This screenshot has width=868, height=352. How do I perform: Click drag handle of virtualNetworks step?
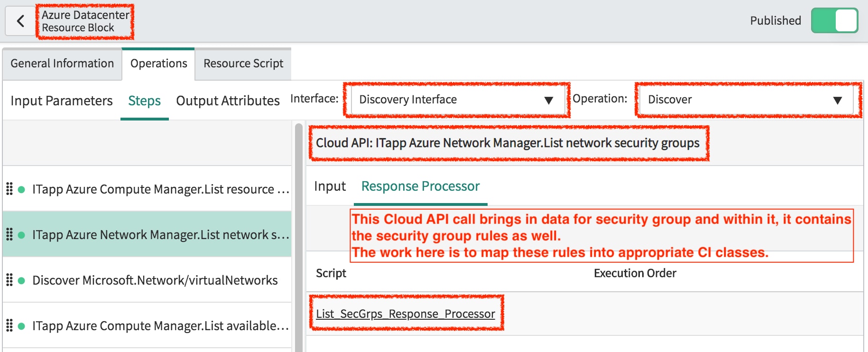click(9, 280)
